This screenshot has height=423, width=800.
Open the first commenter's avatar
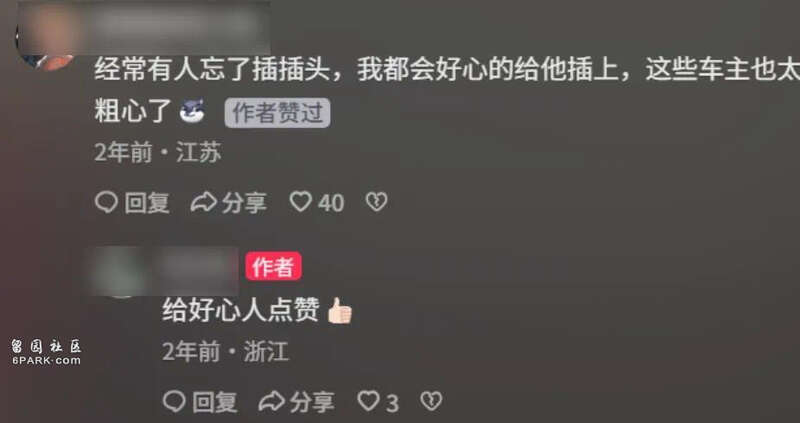click(48, 36)
